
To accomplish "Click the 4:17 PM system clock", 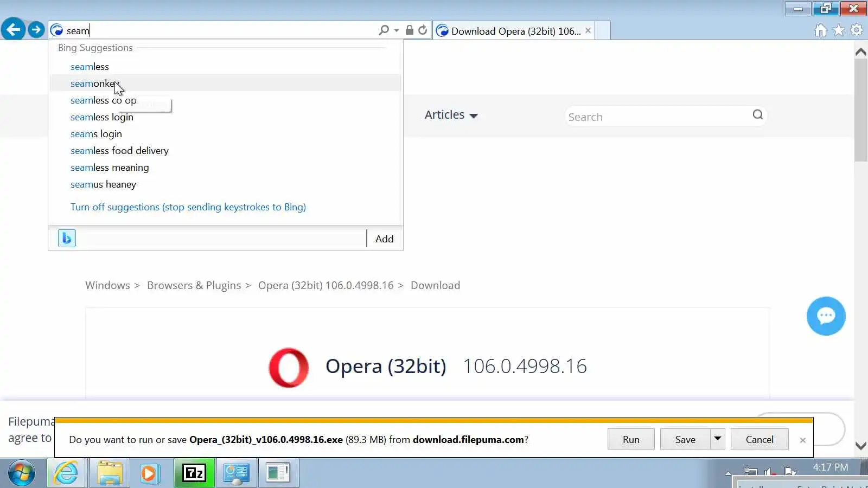I will (830, 467).
